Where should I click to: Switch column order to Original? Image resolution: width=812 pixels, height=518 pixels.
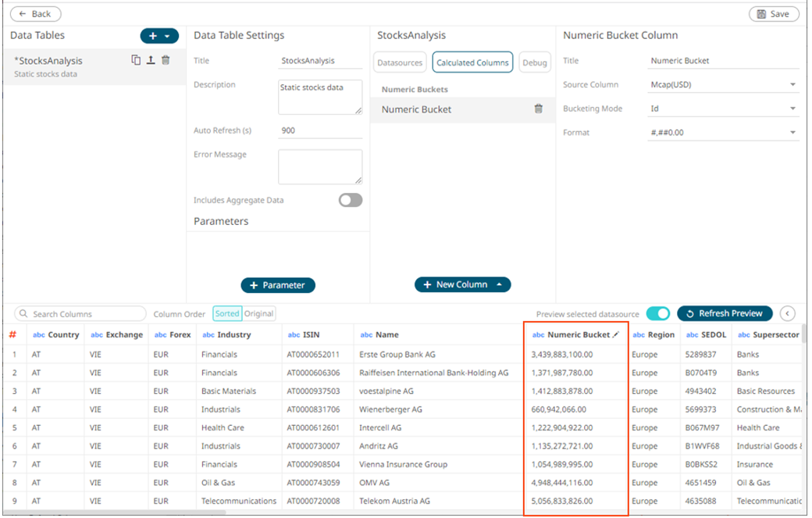click(x=258, y=313)
